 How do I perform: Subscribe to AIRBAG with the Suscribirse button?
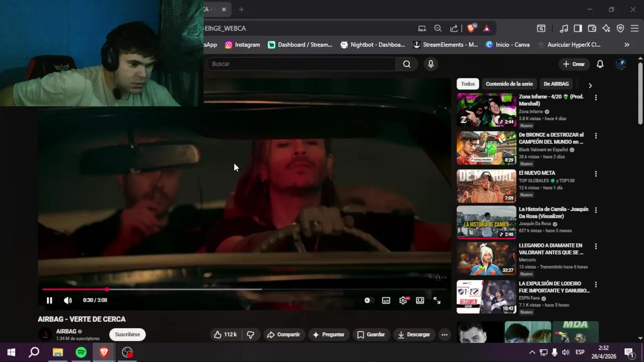[x=127, y=334]
